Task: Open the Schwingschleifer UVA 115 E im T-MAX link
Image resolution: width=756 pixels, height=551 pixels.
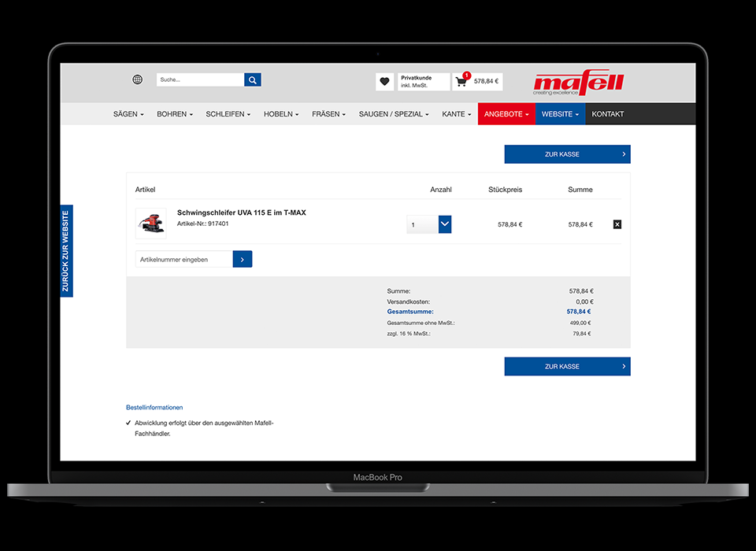Action: pyautogui.click(x=242, y=213)
